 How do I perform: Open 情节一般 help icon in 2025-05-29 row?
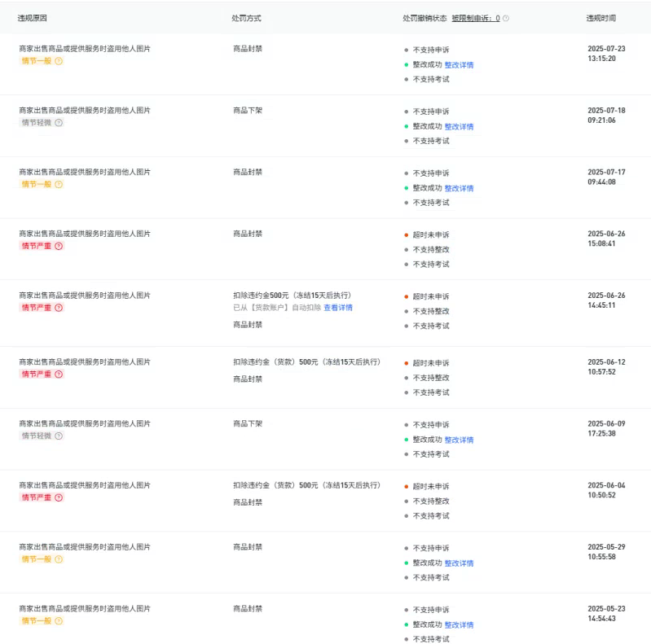coord(59,559)
